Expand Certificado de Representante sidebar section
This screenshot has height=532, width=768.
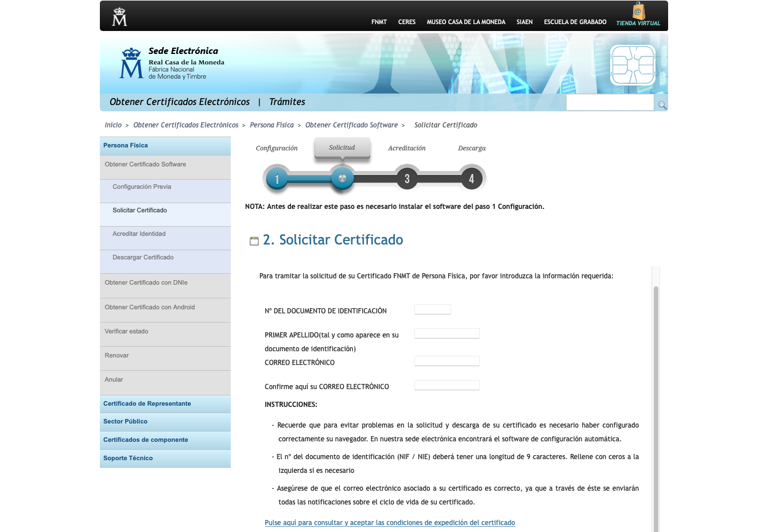(165, 404)
